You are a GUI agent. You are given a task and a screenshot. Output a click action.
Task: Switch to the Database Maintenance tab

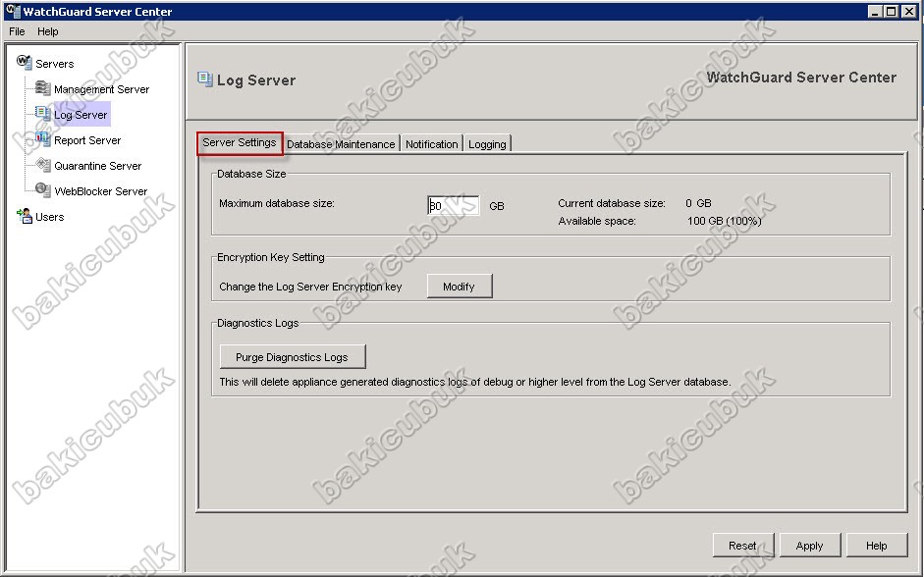pos(341,144)
